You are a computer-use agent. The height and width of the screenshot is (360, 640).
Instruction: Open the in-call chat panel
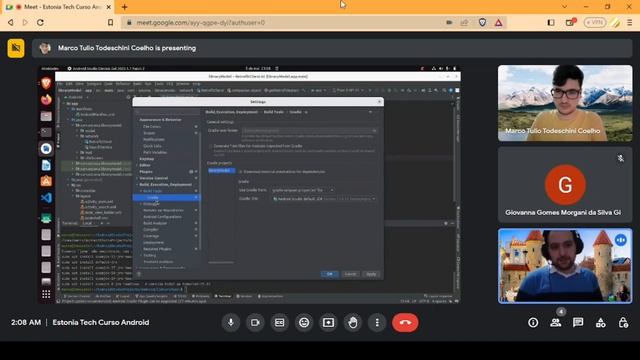(578, 322)
